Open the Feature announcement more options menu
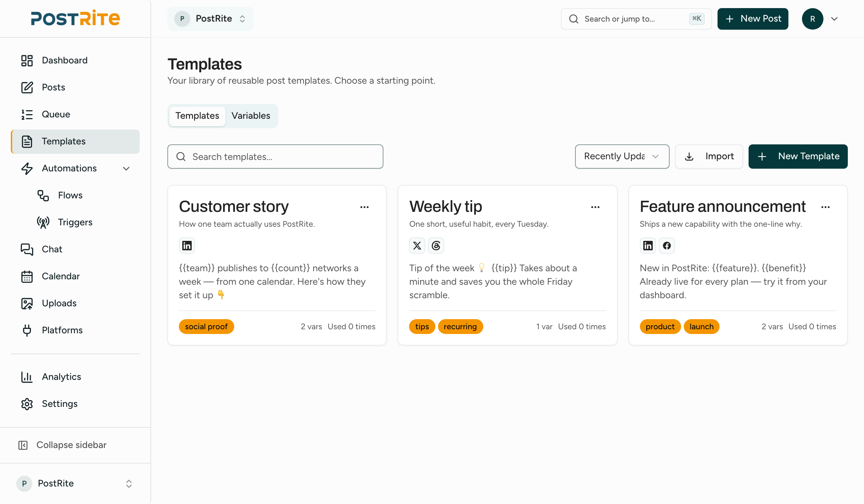 (826, 207)
